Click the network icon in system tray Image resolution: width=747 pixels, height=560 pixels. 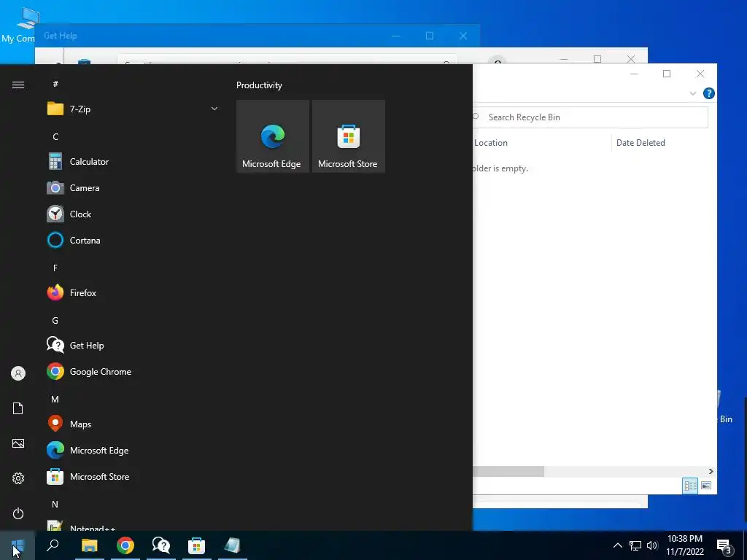(x=635, y=545)
